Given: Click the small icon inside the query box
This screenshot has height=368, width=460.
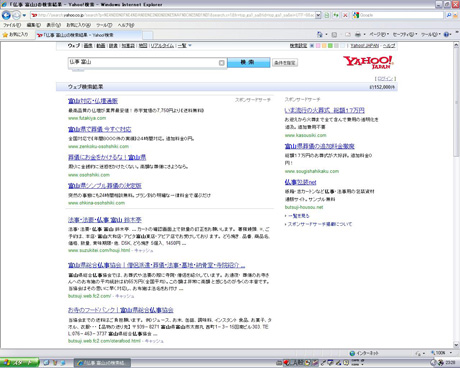Looking at the screenshot, I should pos(222,63).
